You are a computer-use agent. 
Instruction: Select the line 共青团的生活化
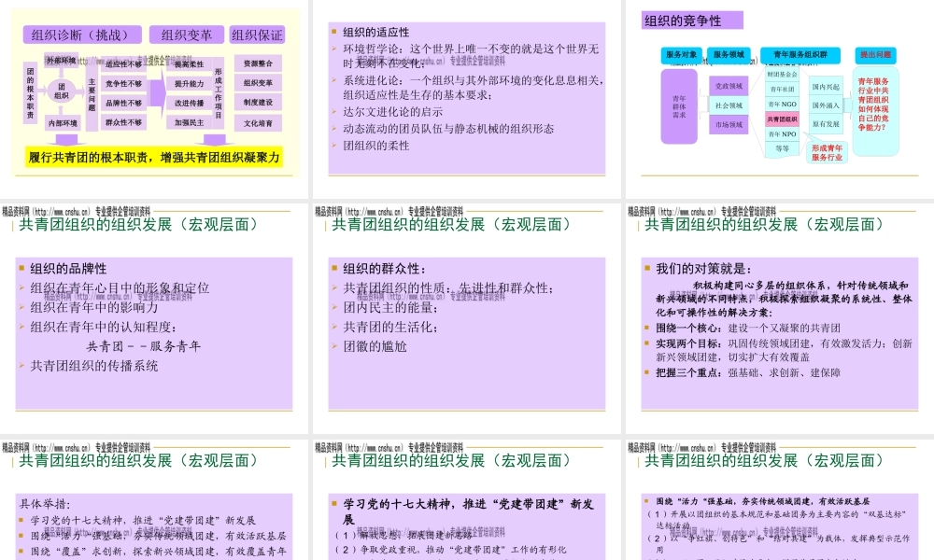pos(390,327)
